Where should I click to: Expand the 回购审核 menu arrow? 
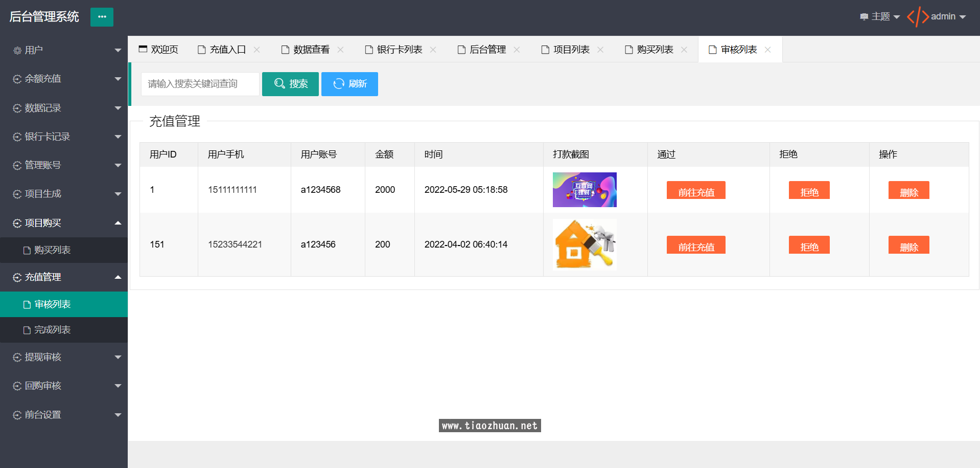118,386
